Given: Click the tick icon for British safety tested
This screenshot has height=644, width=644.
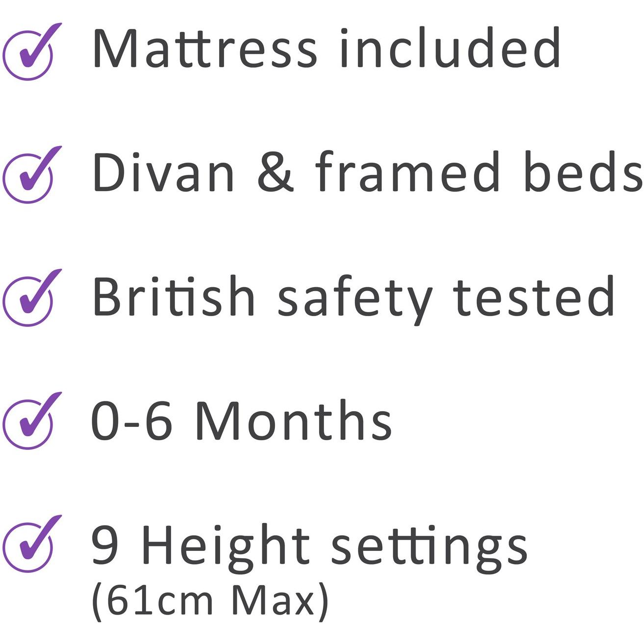Looking at the screenshot, I should point(28,300).
